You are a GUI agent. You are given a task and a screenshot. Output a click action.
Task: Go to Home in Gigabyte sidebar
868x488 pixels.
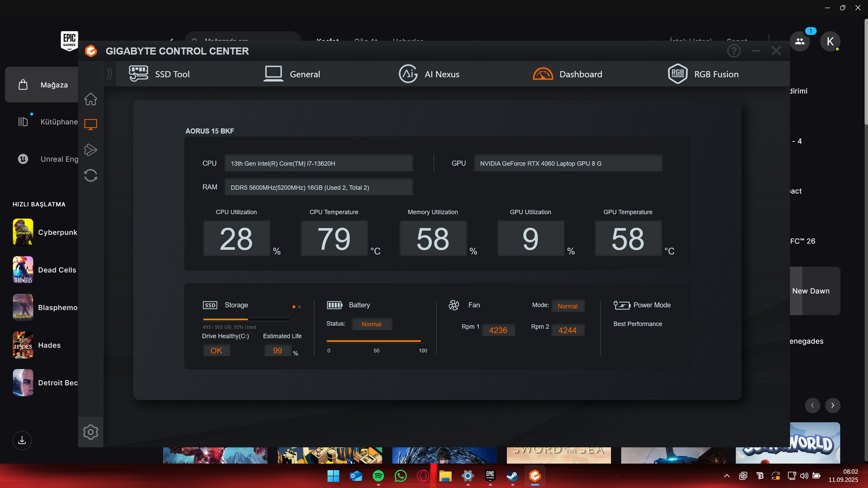coord(90,99)
